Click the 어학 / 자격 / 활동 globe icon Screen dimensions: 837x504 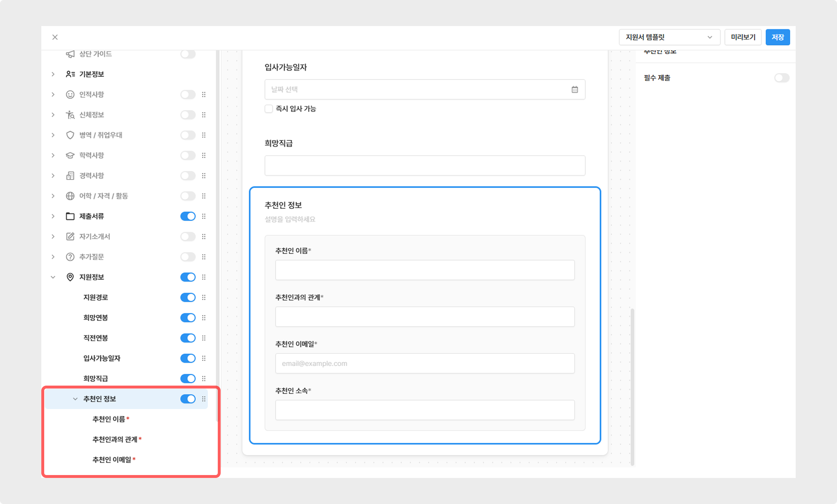[70, 196]
